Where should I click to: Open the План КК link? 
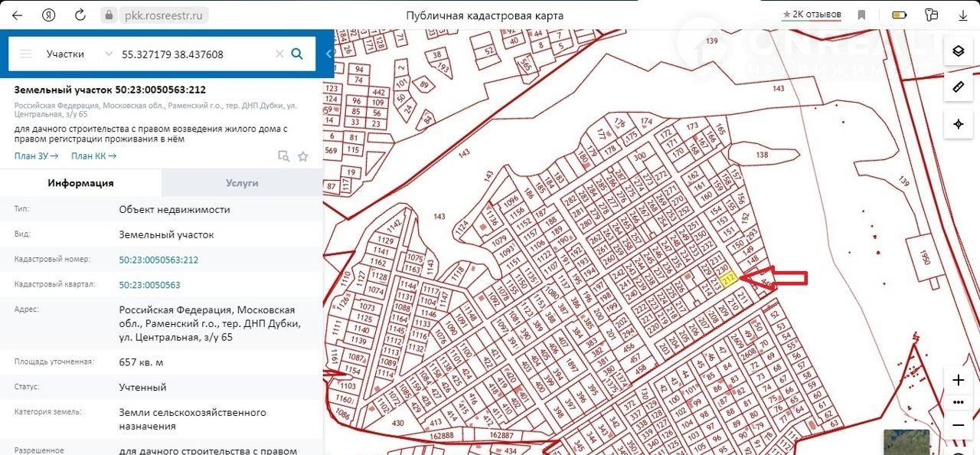click(93, 156)
